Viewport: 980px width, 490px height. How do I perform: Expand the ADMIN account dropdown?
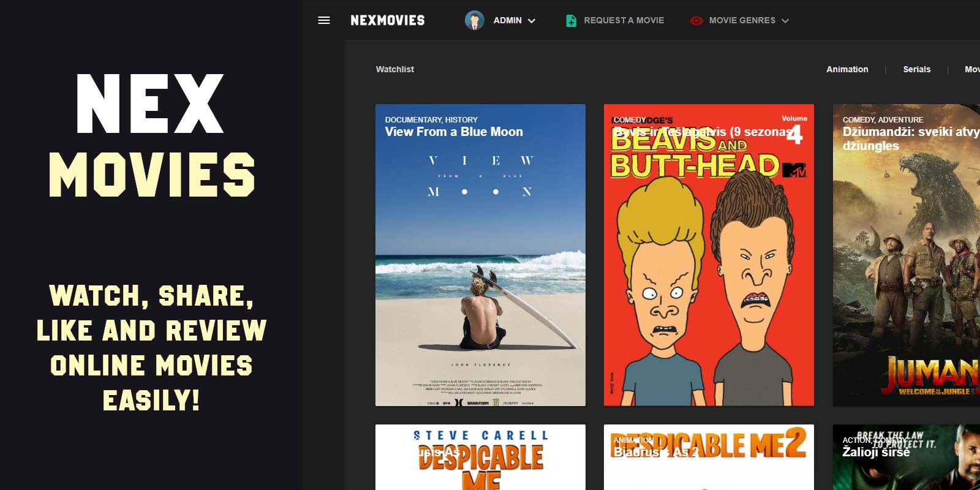pos(514,20)
